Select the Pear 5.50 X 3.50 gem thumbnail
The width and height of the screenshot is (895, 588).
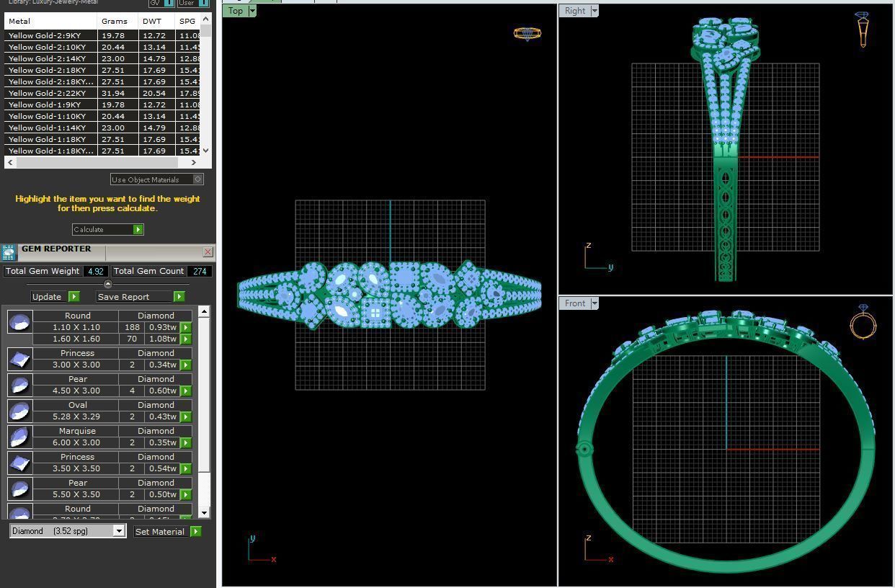tap(20, 489)
